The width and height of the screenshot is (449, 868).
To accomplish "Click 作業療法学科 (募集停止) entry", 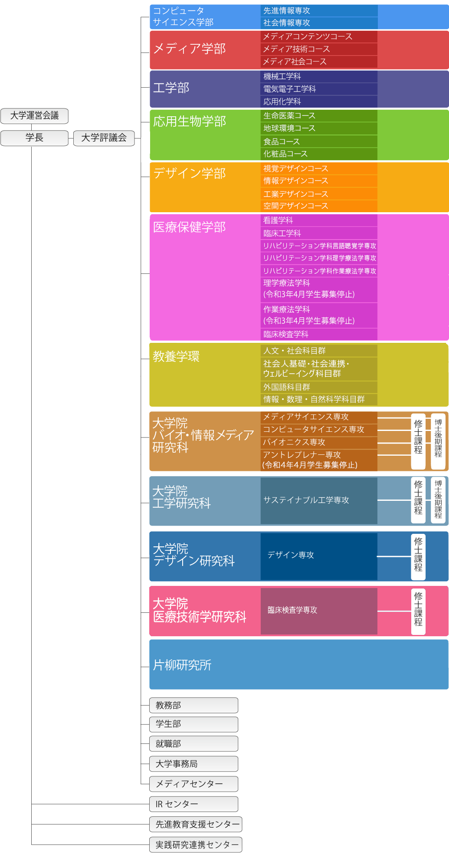I will (319, 316).
